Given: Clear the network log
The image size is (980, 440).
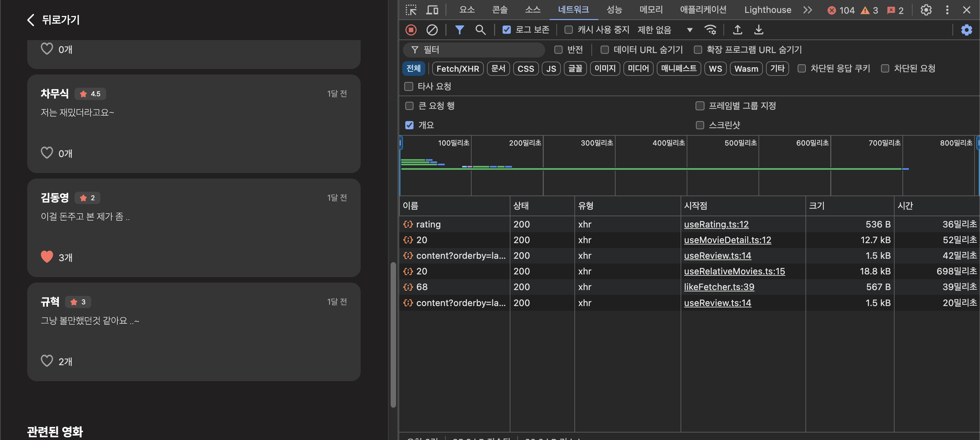Looking at the screenshot, I should tap(432, 30).
